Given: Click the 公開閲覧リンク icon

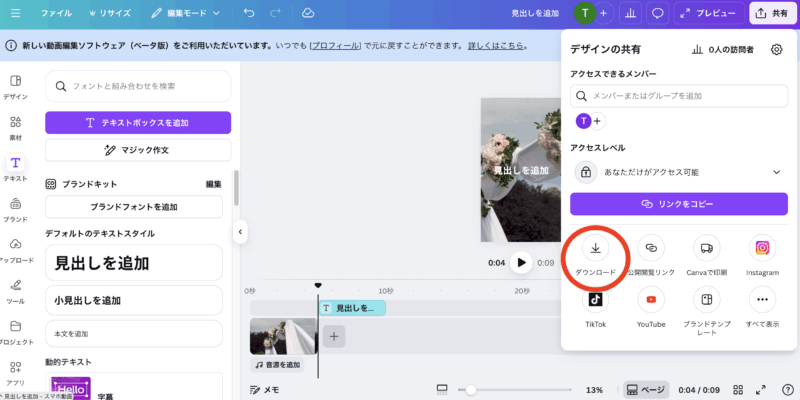Looking at the screenshot, I should click(x=651, y=248).
